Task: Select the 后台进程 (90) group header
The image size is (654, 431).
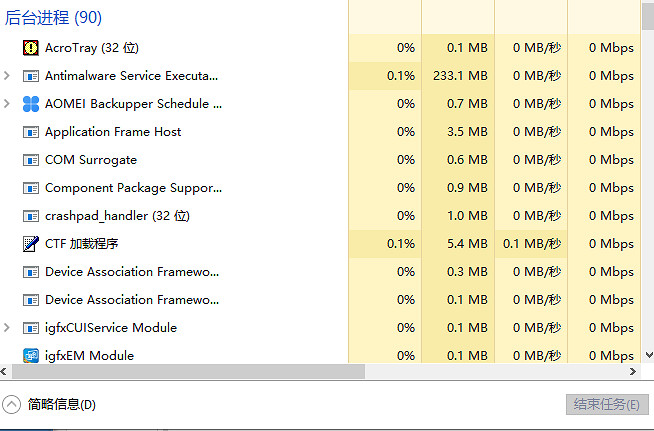Action: [x=53, y=18]
